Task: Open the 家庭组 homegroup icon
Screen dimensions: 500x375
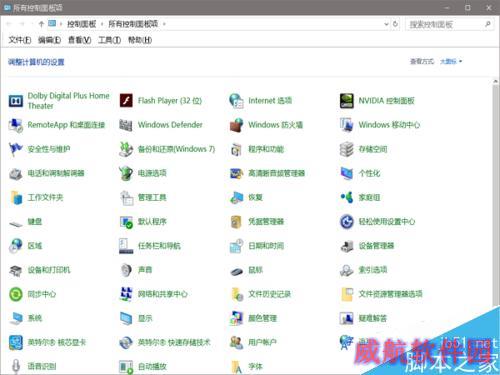Action: point(347,197)
